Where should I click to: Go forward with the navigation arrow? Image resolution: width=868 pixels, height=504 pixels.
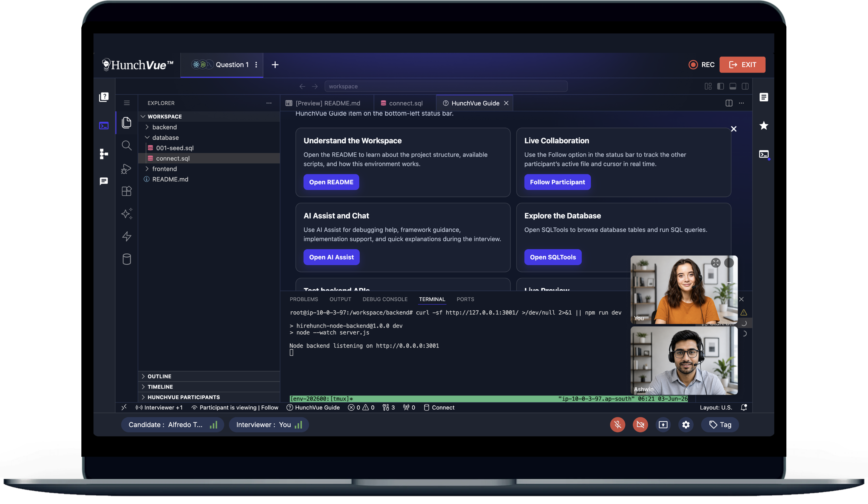tap(314, 86)
